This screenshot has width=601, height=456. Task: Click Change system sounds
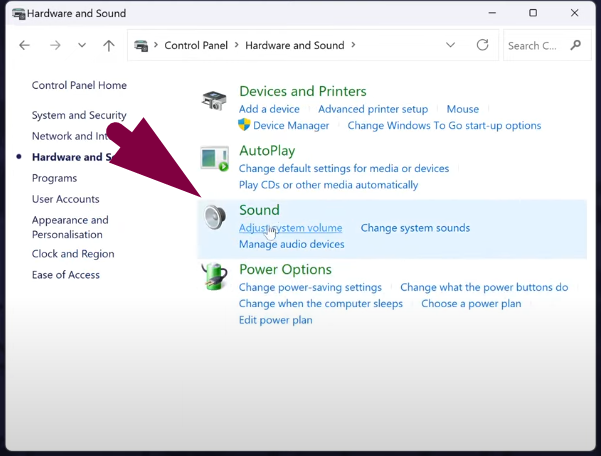coord(415,228)
